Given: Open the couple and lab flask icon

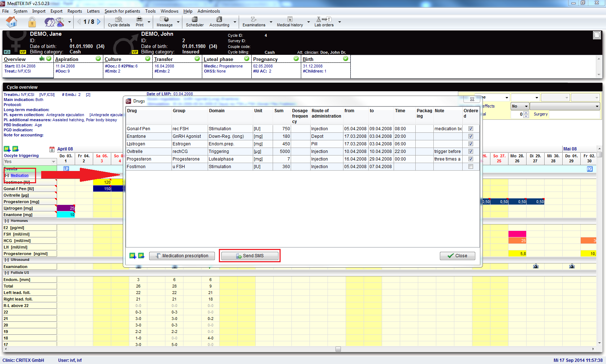Looking at the screenshot, I should 54,22.
